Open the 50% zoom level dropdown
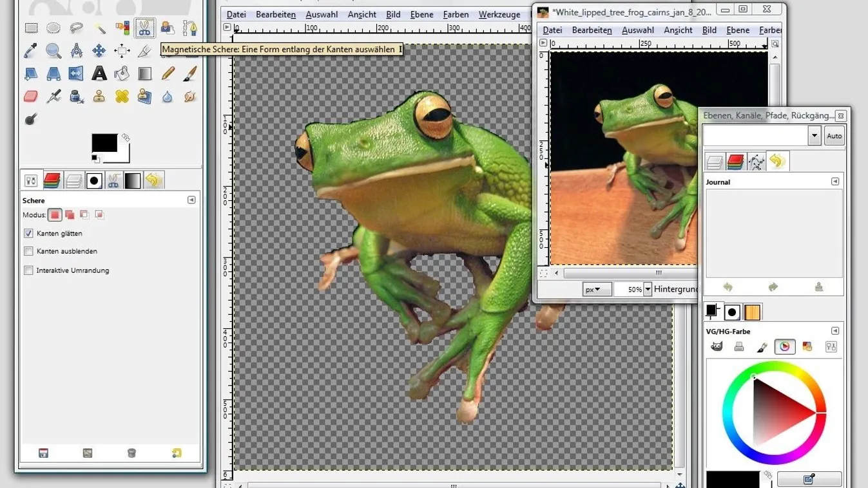 648,290
